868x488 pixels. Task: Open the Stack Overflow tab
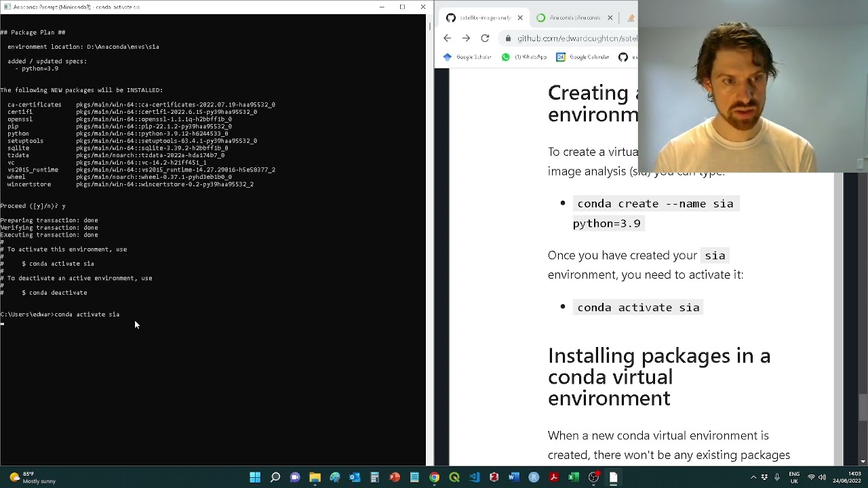(x=631, y=18)
